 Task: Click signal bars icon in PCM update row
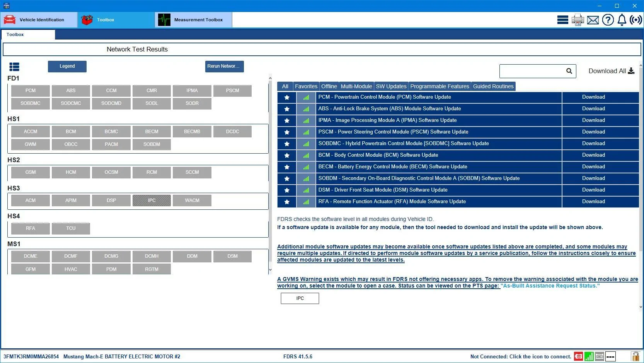[306, 98]
